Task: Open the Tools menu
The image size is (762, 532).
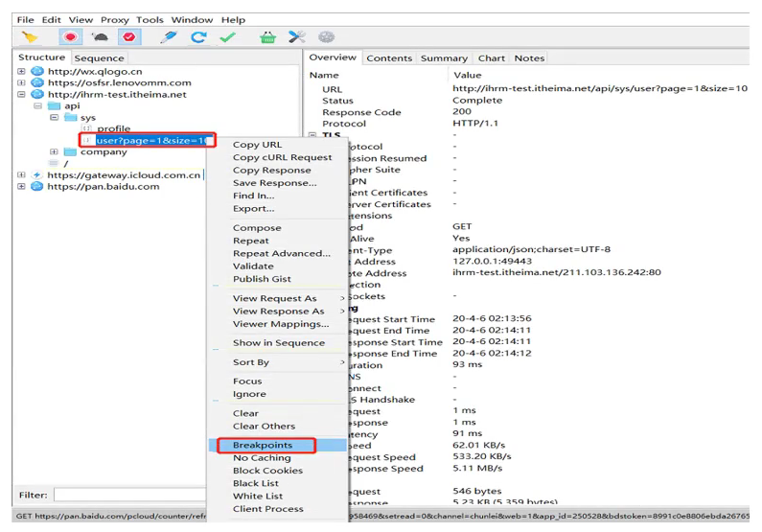Action: (x=150, y=20)
